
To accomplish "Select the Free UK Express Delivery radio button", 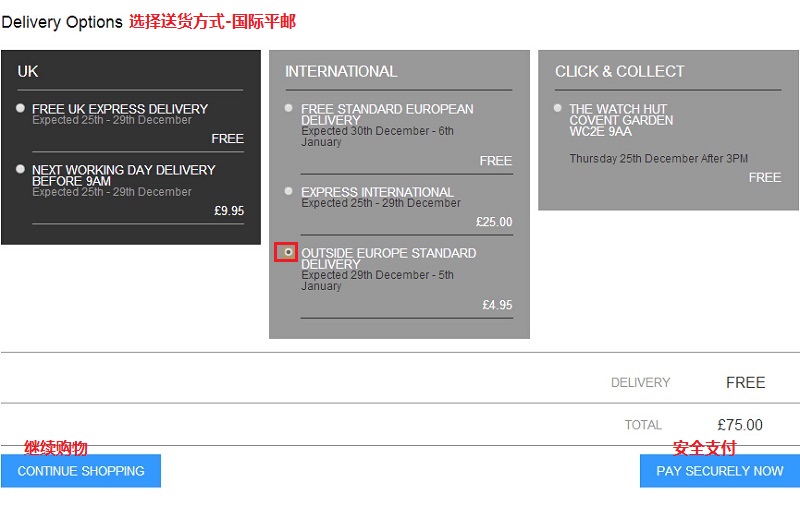I will point(21,108).
